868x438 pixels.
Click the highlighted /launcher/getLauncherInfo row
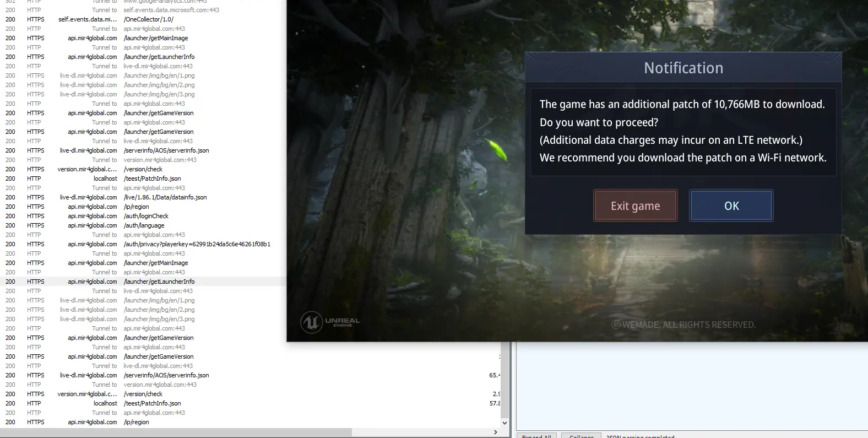[143, 282]
